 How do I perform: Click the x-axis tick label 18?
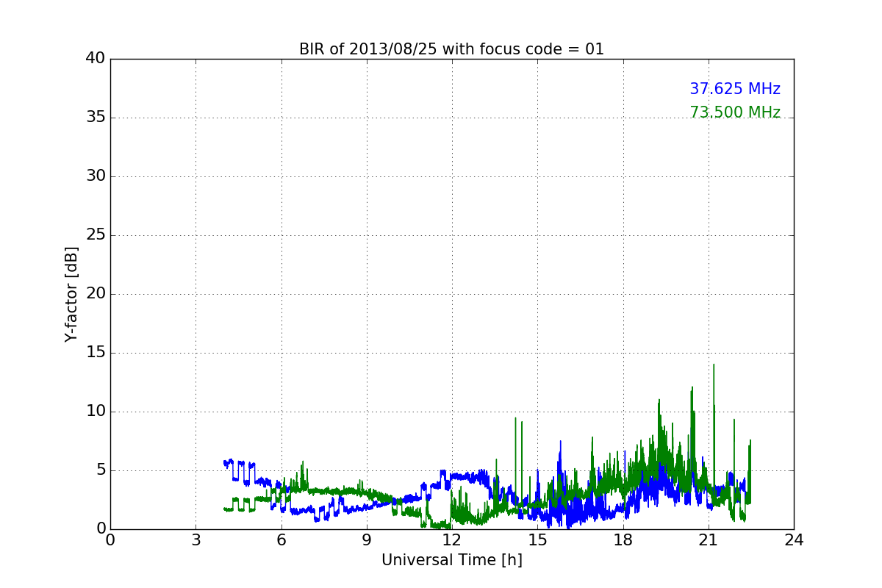623,540
